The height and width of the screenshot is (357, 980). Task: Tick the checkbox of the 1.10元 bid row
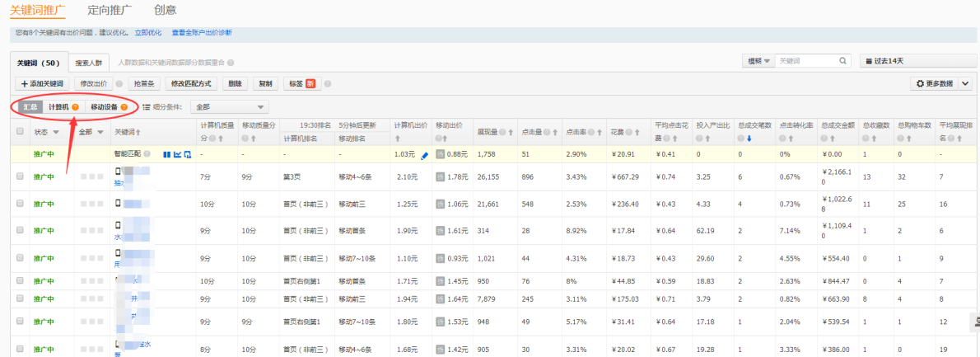point(20,257)
